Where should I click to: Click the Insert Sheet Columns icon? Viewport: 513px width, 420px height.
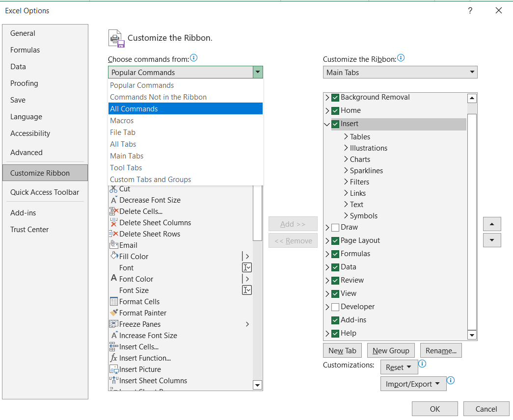(113, 380)
